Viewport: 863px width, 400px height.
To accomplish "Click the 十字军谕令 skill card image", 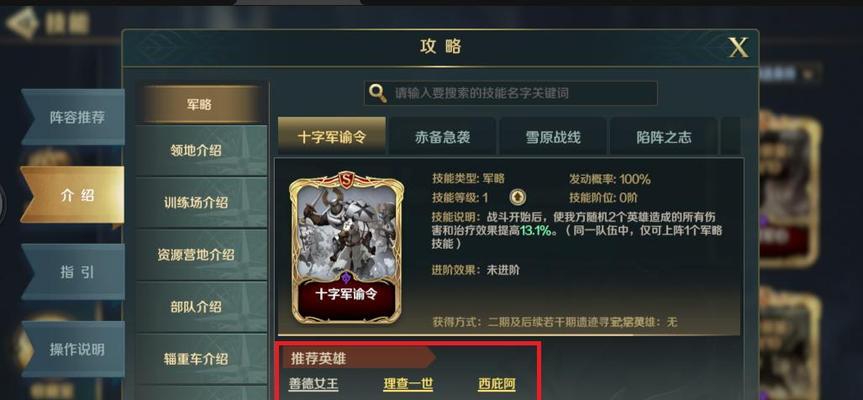I will point(346,248).
